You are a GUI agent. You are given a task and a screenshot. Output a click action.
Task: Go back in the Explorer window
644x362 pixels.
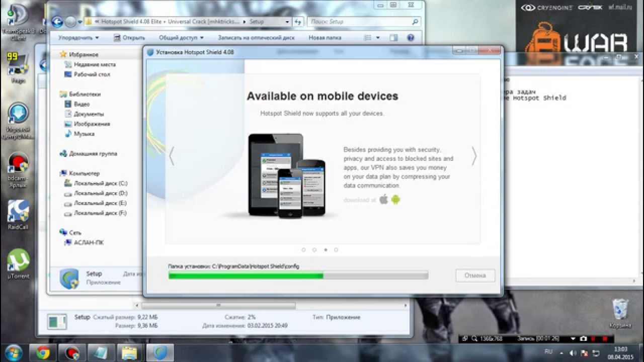click(x=57, y=22)
